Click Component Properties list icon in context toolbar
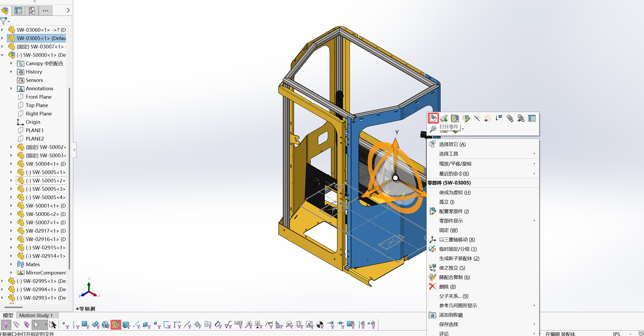Viewport: 644px width, 336px height. [532, 118]
